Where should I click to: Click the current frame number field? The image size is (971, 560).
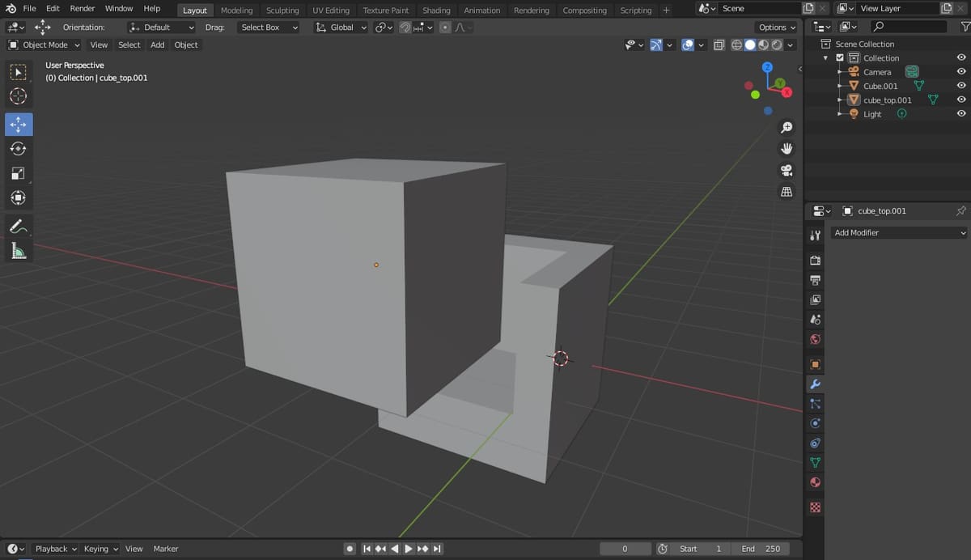pos(625,549)
